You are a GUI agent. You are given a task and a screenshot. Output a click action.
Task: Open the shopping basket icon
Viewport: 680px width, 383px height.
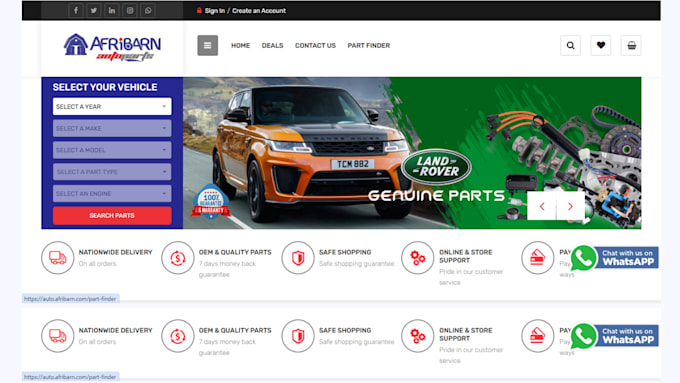[631, 45]
